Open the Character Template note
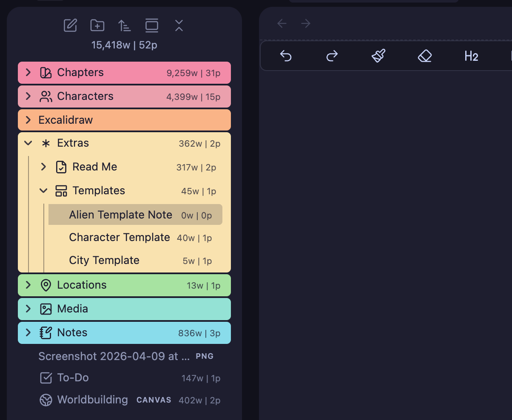 tap(119, 237)
